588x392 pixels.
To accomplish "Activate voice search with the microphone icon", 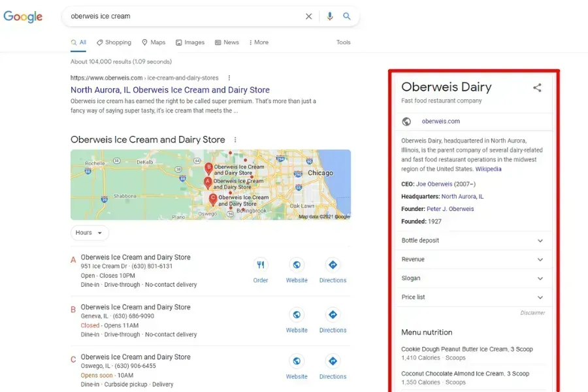I will point(329,16).
